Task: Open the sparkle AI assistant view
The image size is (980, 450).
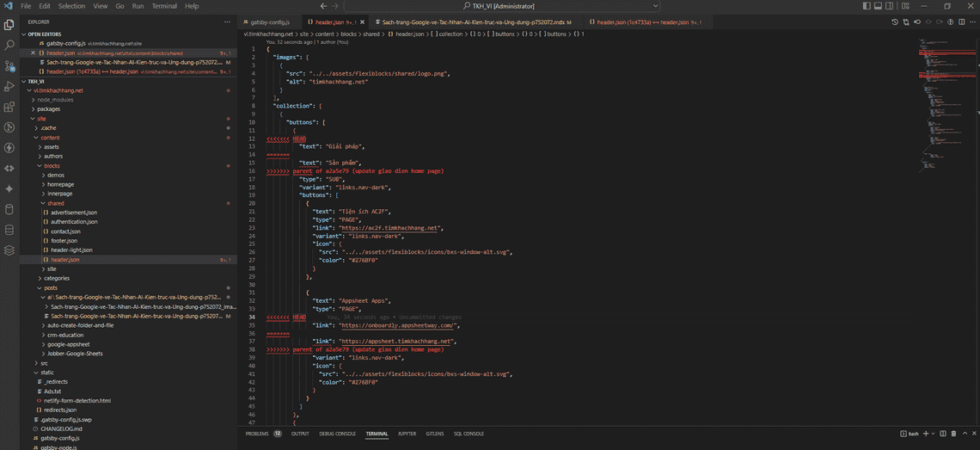Action: [x=9, y=188]
